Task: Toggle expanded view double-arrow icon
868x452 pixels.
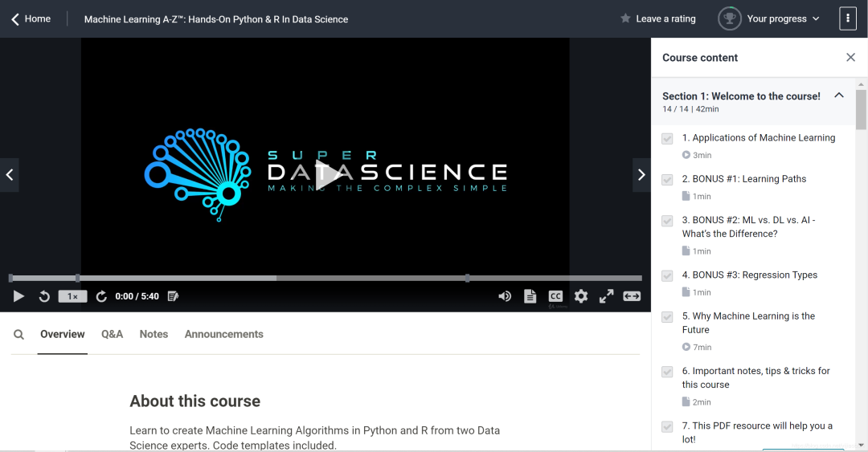Action: click(632, 296)
